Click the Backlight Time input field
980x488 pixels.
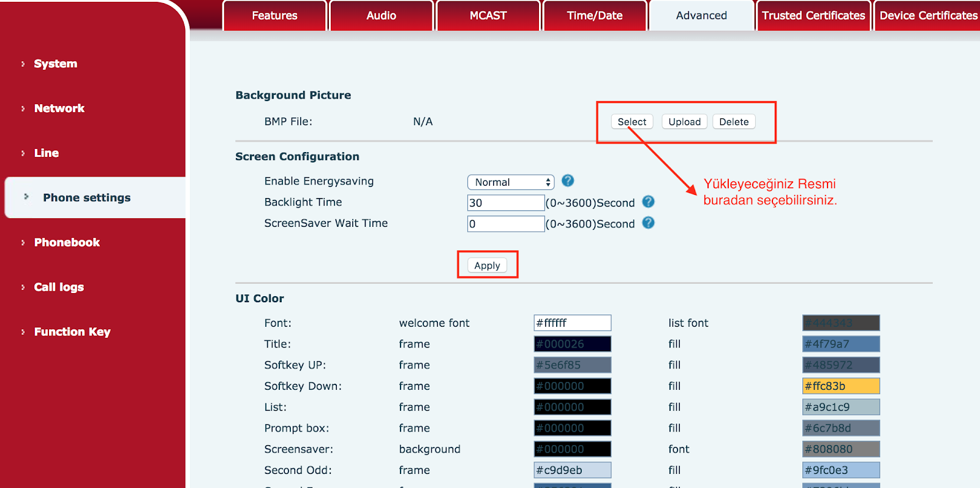pyautogui.click(x=505, y=203)
